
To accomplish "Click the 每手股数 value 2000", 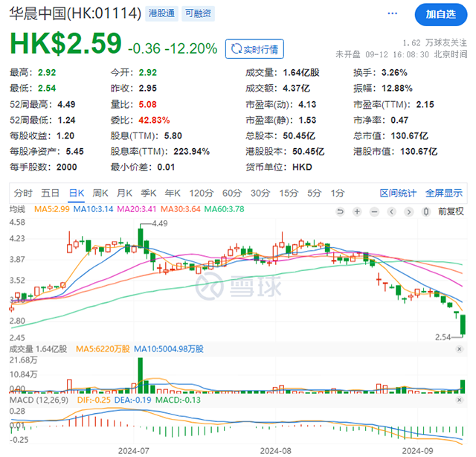I will click(x=66, y=167).
